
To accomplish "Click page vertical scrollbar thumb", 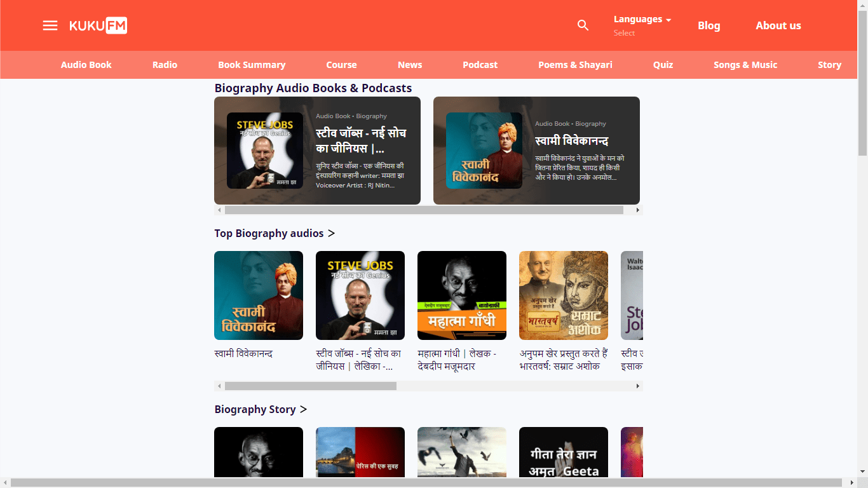I will coord(862,83).
